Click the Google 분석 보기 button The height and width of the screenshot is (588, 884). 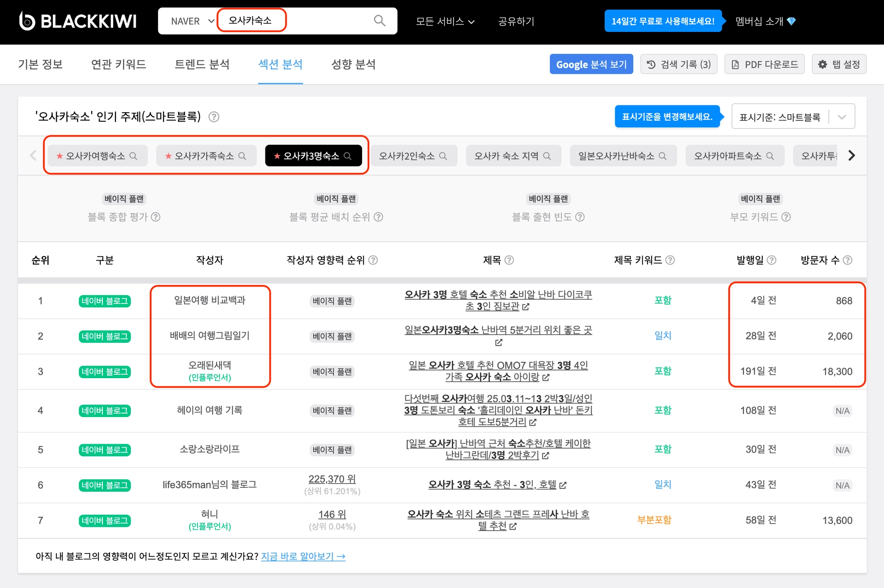pyautogui.click(x=591, y=64)
